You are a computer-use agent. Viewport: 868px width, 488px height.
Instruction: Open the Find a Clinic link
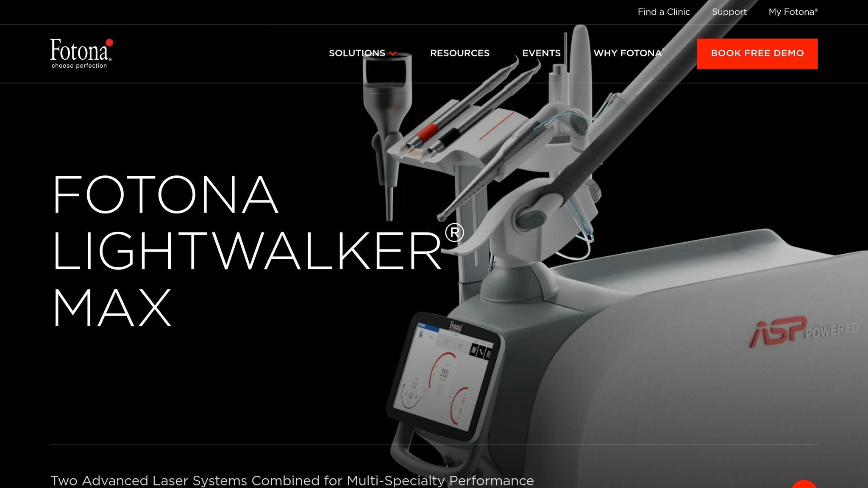tap(664, 12)
